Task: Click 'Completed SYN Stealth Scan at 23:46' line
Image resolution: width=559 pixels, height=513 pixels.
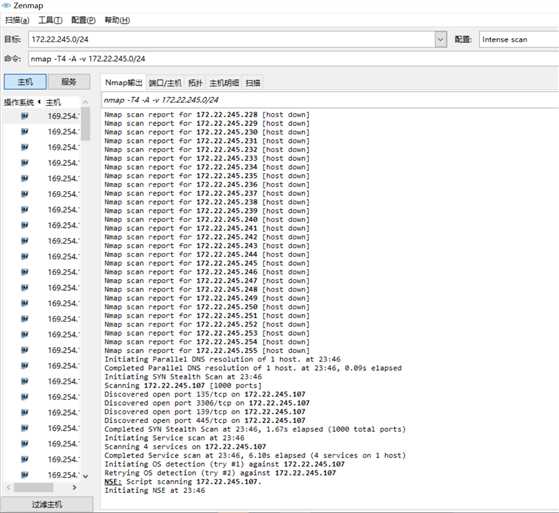Action: [x=255, y=429]
